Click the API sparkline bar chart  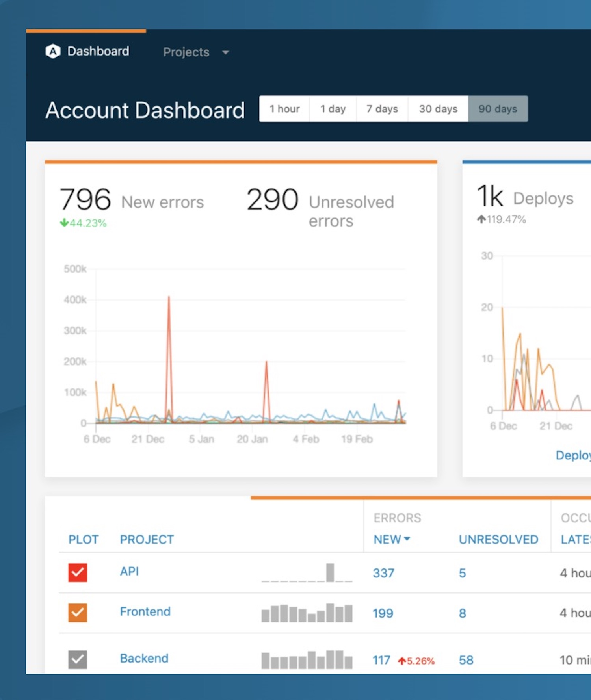(307, 573)
